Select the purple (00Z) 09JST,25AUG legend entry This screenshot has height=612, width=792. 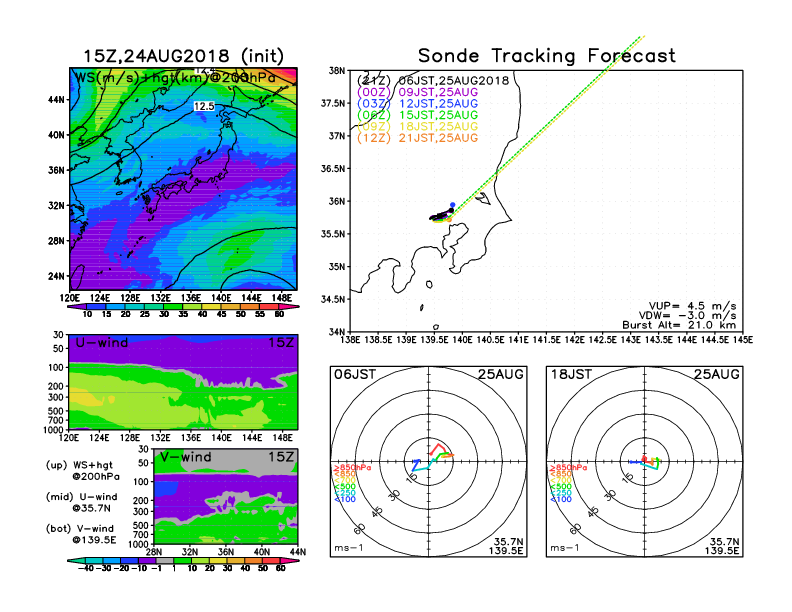pos(417,92)
